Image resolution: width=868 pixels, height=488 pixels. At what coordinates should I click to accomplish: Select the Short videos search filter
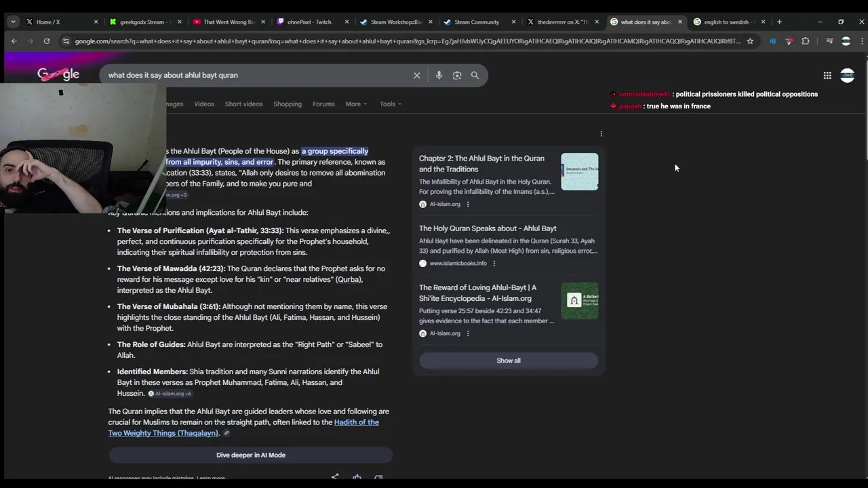pos(243,104)
